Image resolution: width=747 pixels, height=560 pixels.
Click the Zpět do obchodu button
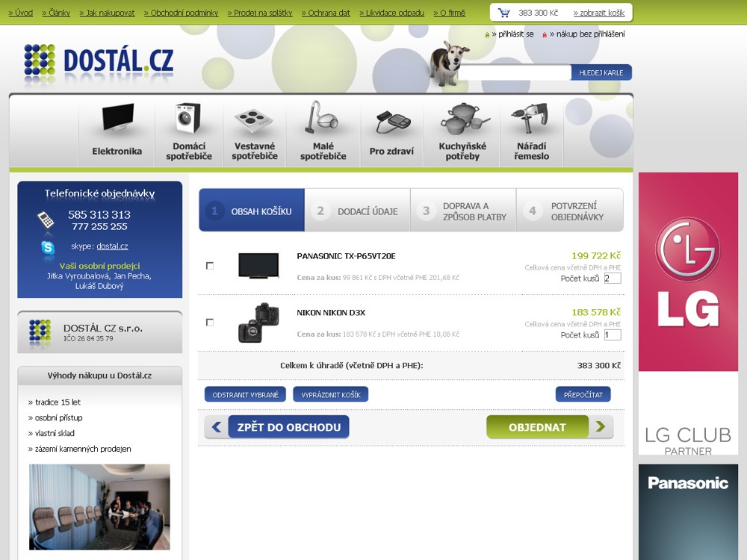pyautogui.click(x=288, y=426)
